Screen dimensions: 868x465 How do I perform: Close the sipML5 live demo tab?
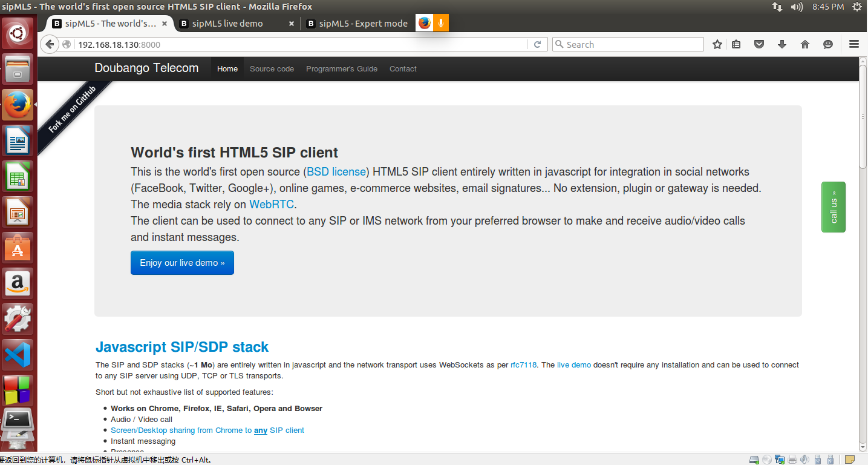(x=292, y=24)
